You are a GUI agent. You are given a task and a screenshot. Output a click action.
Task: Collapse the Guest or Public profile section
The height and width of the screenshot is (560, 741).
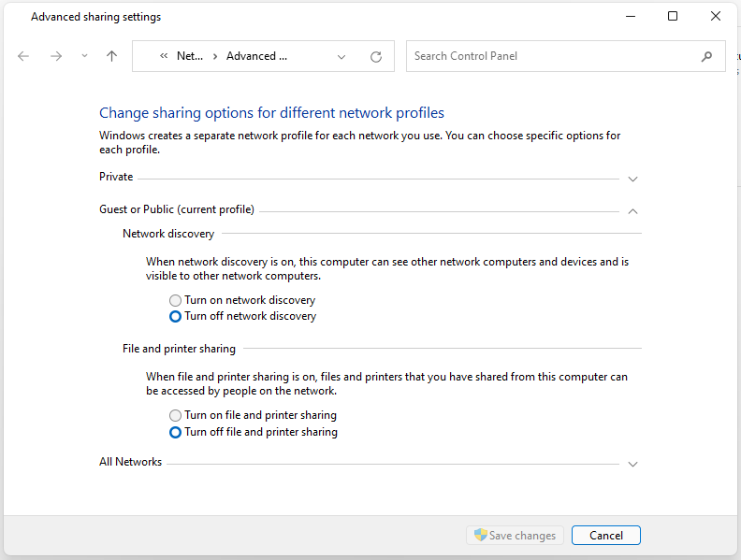(x=633, y=210)
